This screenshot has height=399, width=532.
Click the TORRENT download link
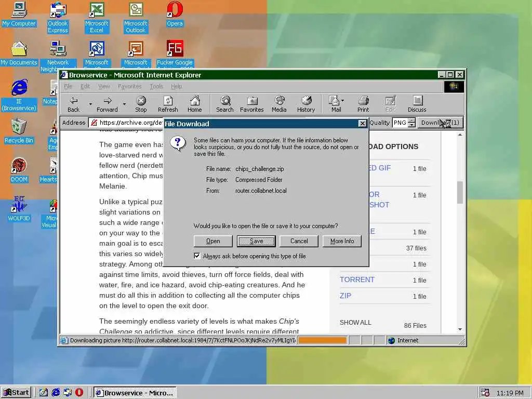coord(357,280)
